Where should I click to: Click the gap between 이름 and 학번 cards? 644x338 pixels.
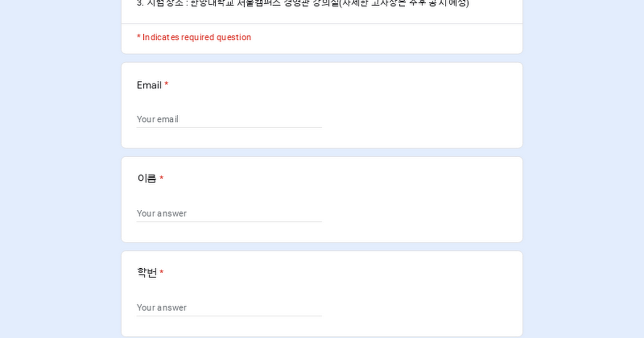click(x=322, y=247)
